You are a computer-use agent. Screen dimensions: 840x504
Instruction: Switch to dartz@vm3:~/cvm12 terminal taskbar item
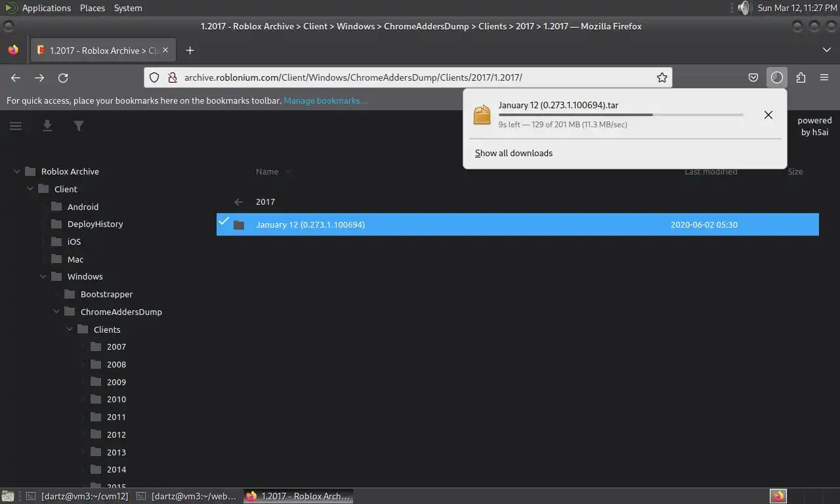point(76,496)
